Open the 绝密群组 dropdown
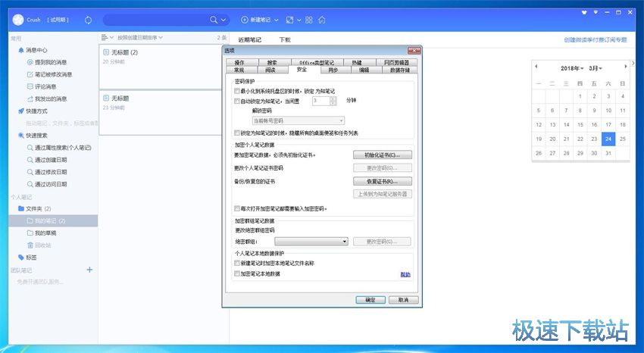 pos(311,242)
